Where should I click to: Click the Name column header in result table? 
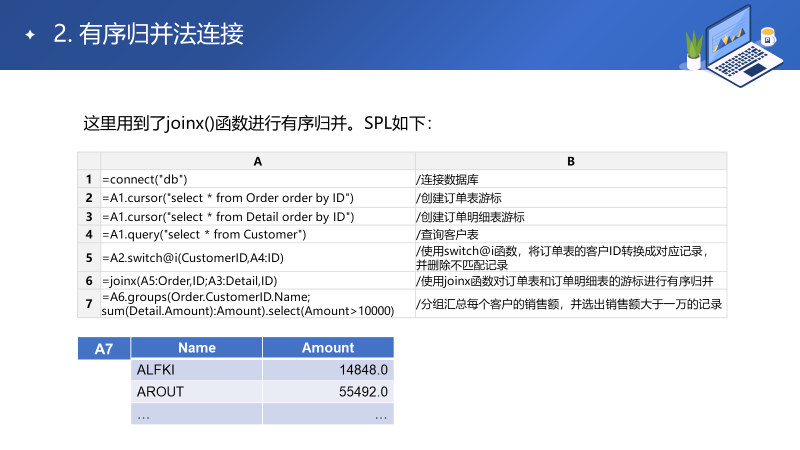point(197,347)
